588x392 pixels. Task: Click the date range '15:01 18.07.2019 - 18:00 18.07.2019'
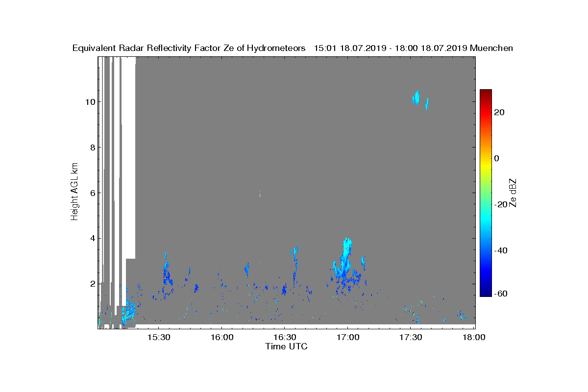[x=391, y=48]
